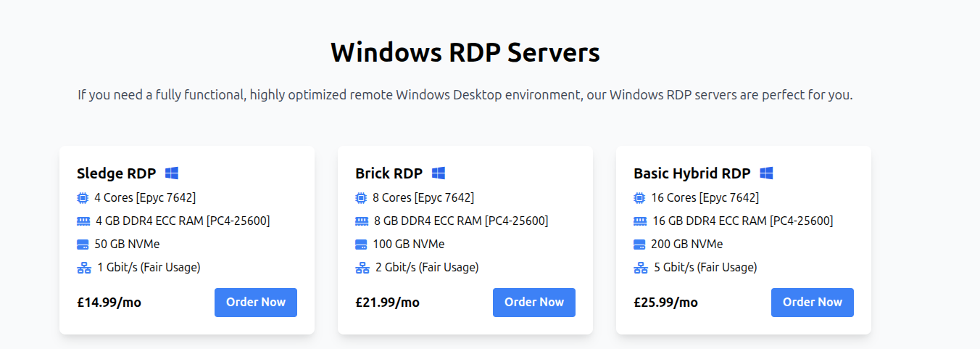Click the network icon next to 1 Gbit/s
Screen dimensions: 980x349
84,268
